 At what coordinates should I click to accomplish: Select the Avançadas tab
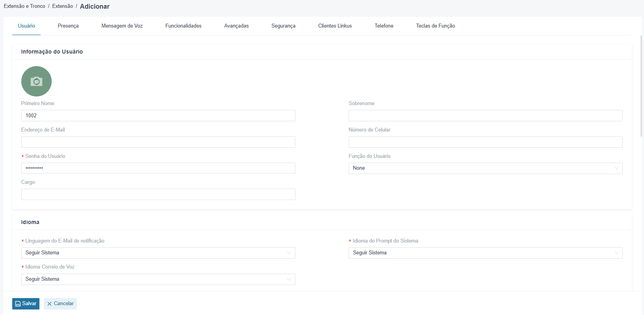[x=237, y=26]
